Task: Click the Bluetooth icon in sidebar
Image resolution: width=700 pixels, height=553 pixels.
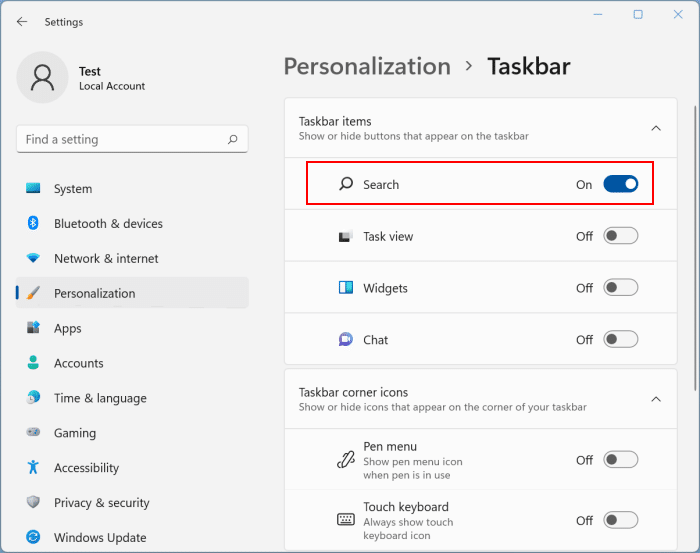Action: click(33, 223)
